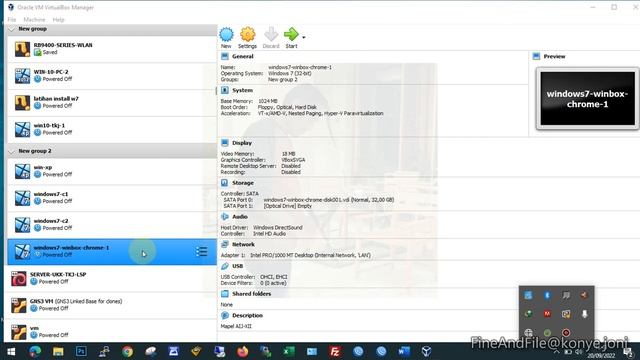Click the Base Memory 1024 MB value
Screen dimensions: 640x360
[267, 101]
